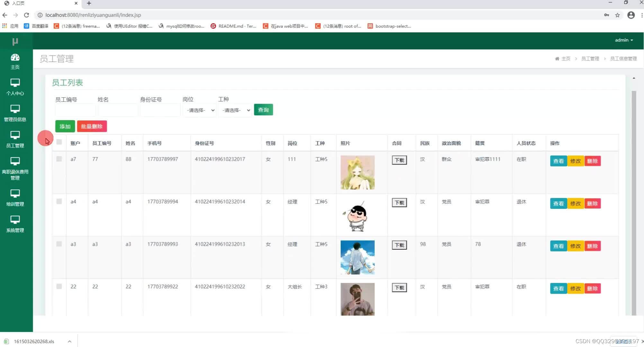The image size is (644, 347).
Task: Open the download item options chevron
Action: tap(70, 341)
